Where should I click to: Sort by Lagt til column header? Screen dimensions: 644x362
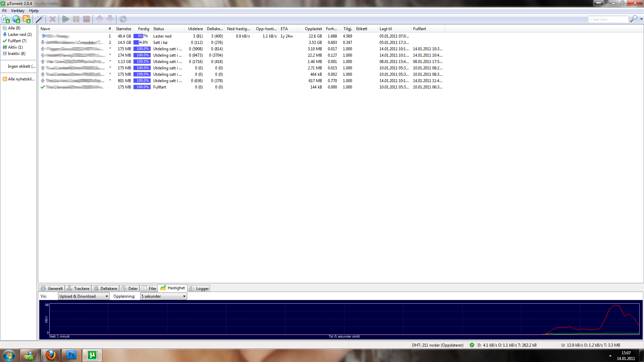(x=394, y=29)
